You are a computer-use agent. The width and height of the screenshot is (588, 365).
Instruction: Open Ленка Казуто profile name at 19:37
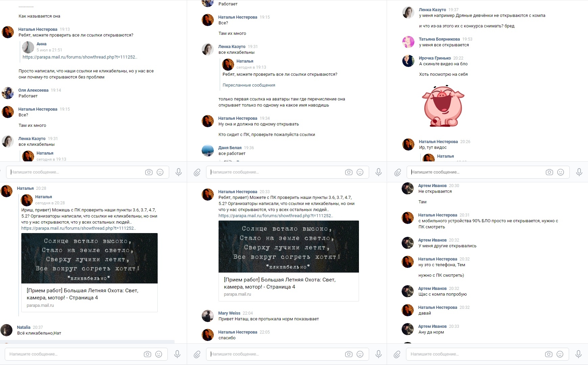(x=432, y=10)
